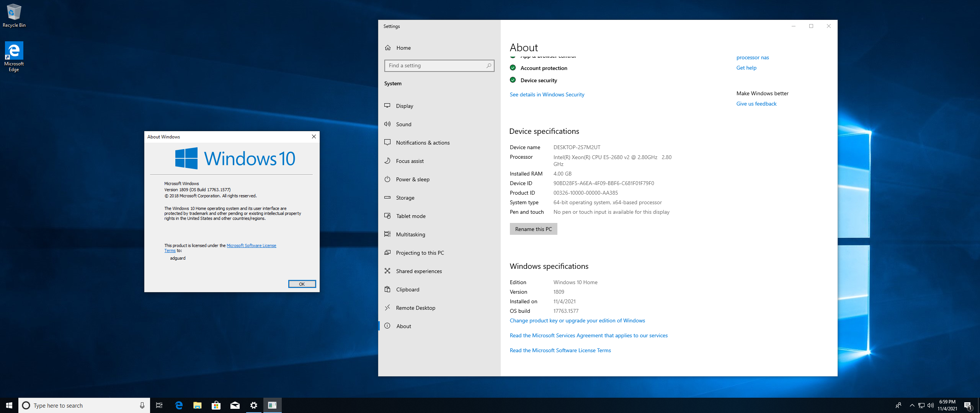Launch Edge from the taskbar

179,405
